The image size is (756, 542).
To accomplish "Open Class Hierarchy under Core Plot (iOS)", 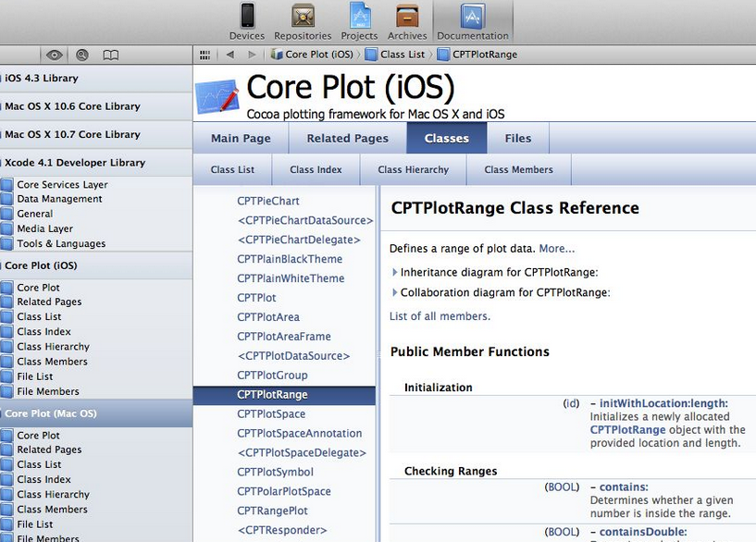I will 53,347.
